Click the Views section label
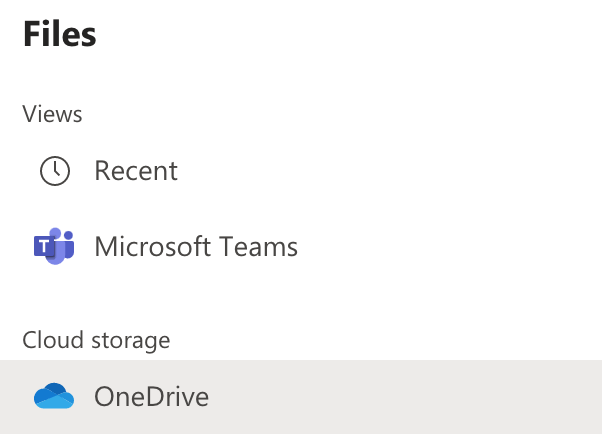Viewport: 602px width, 434px height. [52, 114]
